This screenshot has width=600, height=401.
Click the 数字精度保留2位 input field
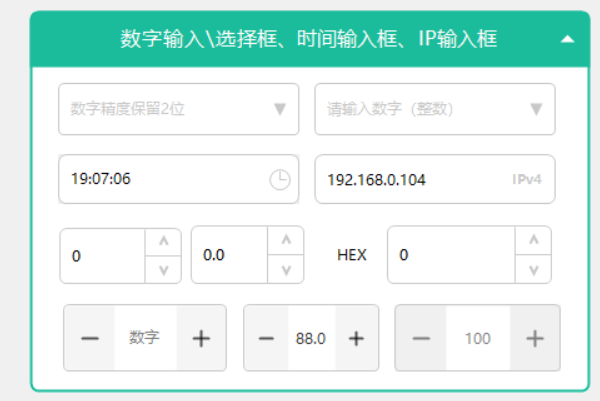click(178, 109)
